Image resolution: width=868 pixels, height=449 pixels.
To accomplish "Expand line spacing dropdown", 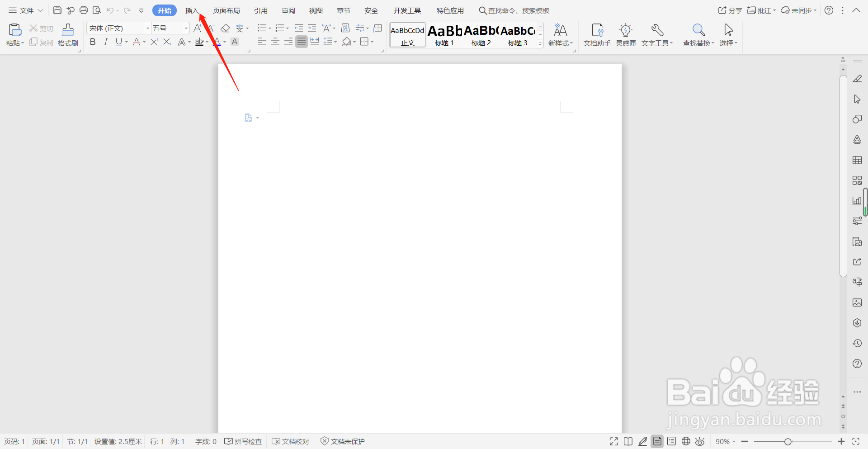I will 335,42.
